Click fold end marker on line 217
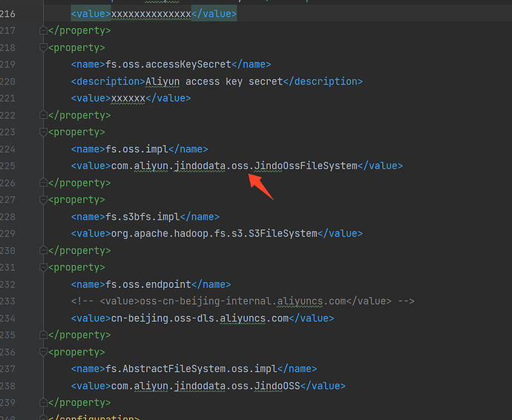Viewport: 512px width, 420px height. pos(43,30)
